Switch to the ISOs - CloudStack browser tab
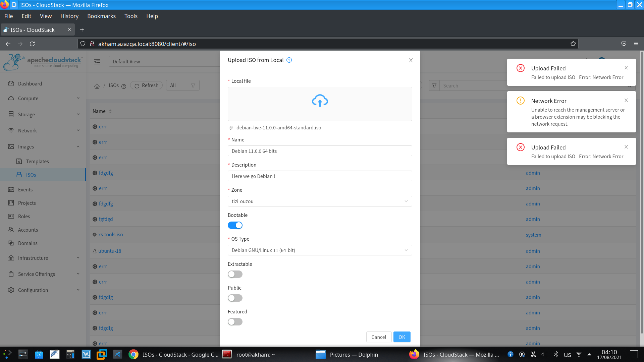This screenshot has height=362, width=644. (32, 30)
